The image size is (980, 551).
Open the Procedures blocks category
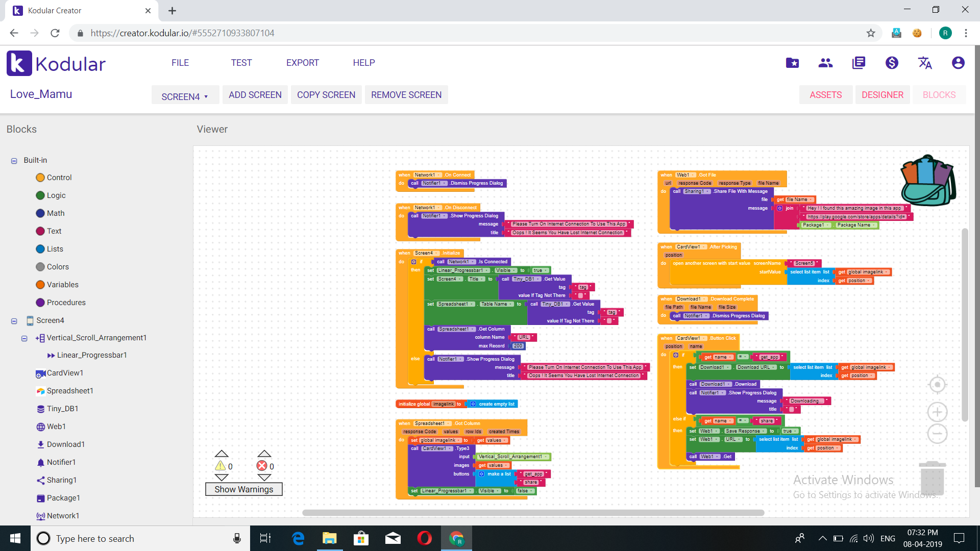coord(61,303)
